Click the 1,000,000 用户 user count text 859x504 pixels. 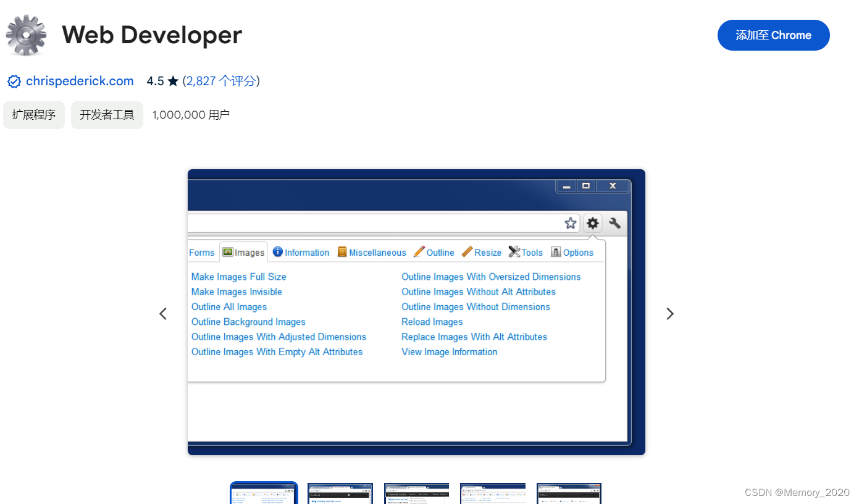tap(191, 115)
